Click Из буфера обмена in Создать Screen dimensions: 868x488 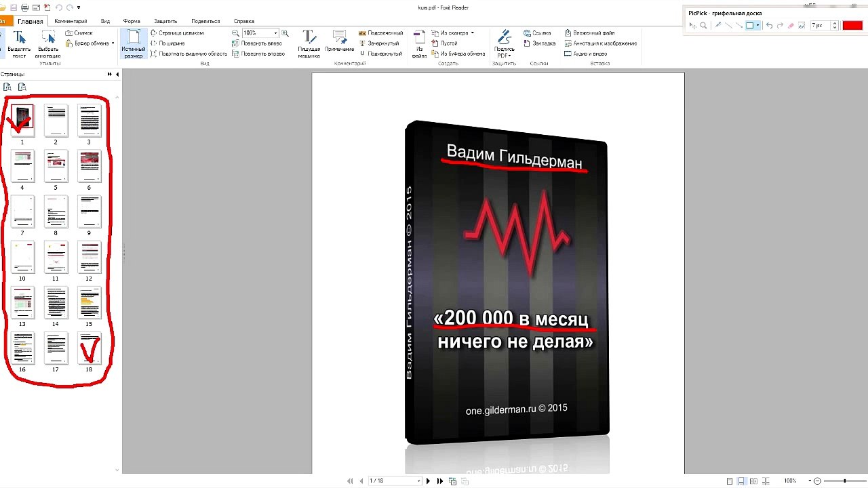458,54
